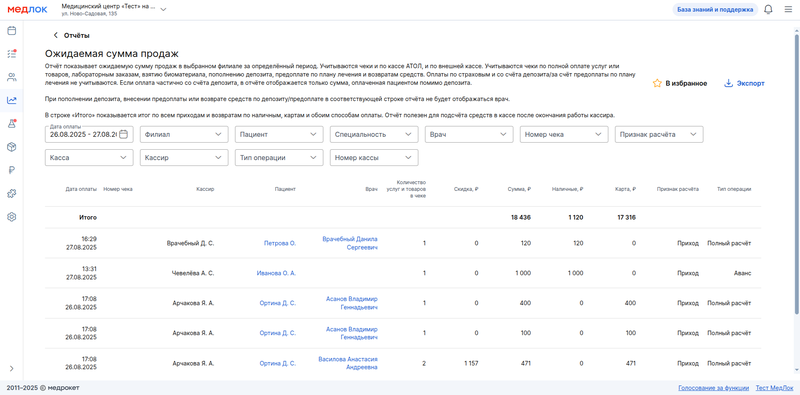Click the Дата оплаты date range field

(89, 134)
